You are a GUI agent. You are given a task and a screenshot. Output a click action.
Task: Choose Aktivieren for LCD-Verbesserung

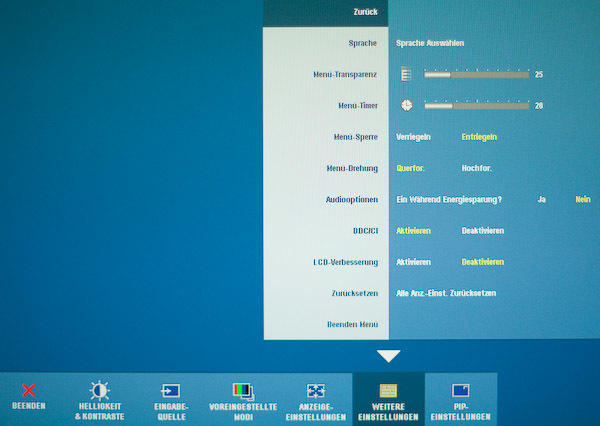point(413,262)
